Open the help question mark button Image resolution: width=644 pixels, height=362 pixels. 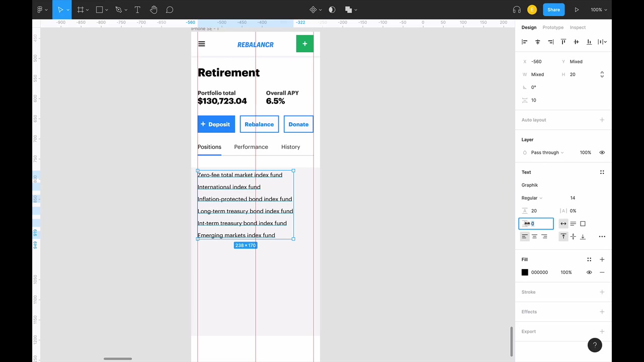pyautogui.click(x=595, y=345)
